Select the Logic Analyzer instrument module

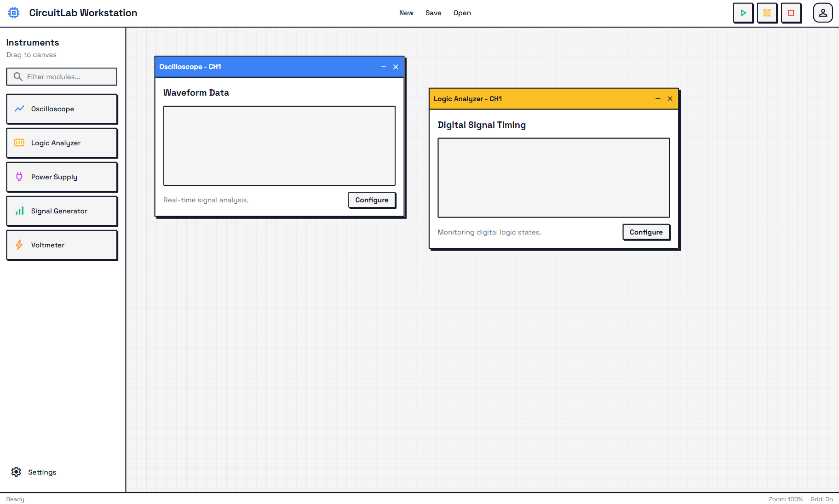(62, 143)
